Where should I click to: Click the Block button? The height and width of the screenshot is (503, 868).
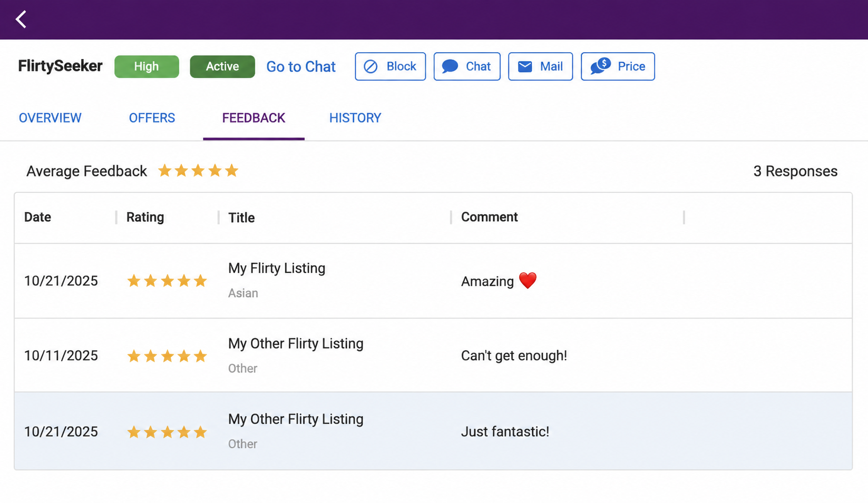pyautogui.click(x=390, y=66)
